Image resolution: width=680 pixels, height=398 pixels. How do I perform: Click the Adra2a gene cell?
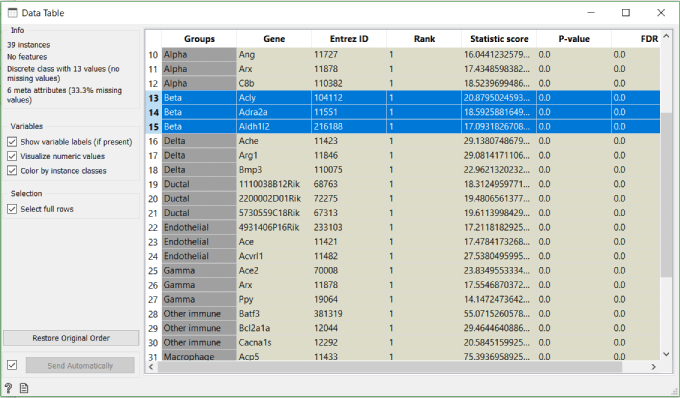tap(274, 112)
